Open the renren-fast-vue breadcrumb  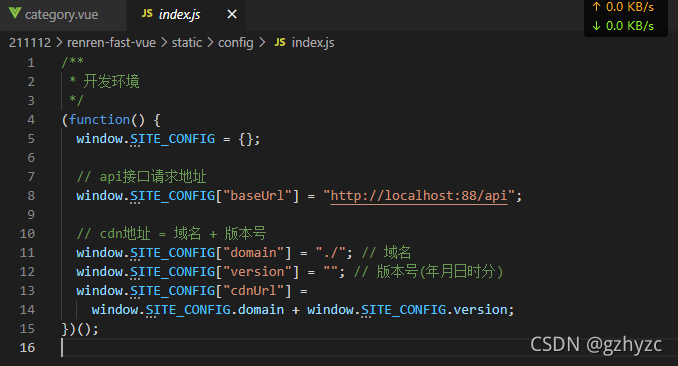(111, 43)
